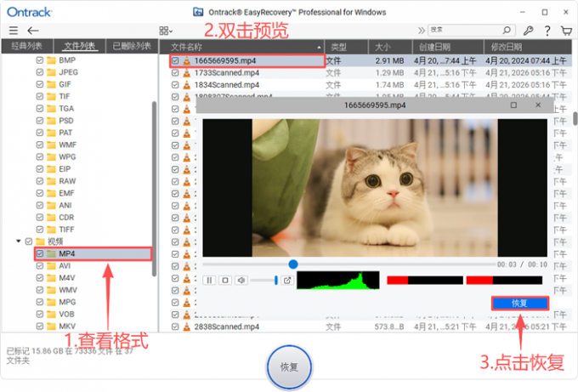Click the video preview thumbnail

pos(375,188)
